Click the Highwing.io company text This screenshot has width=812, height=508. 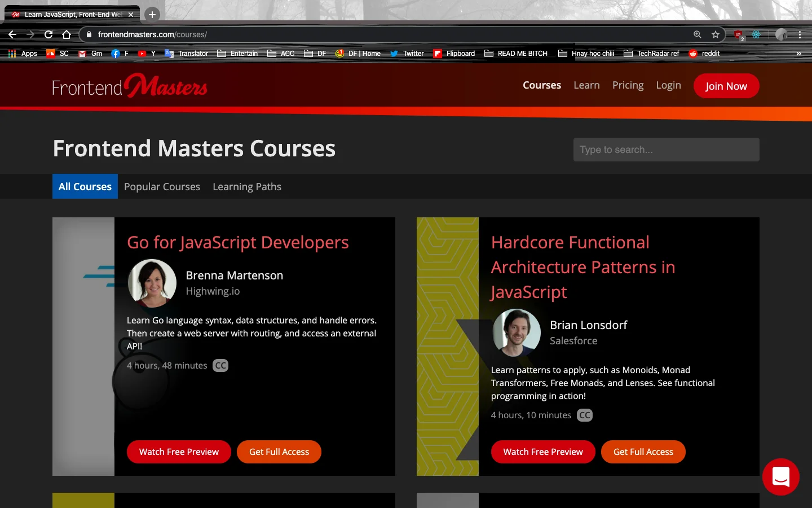213,291
